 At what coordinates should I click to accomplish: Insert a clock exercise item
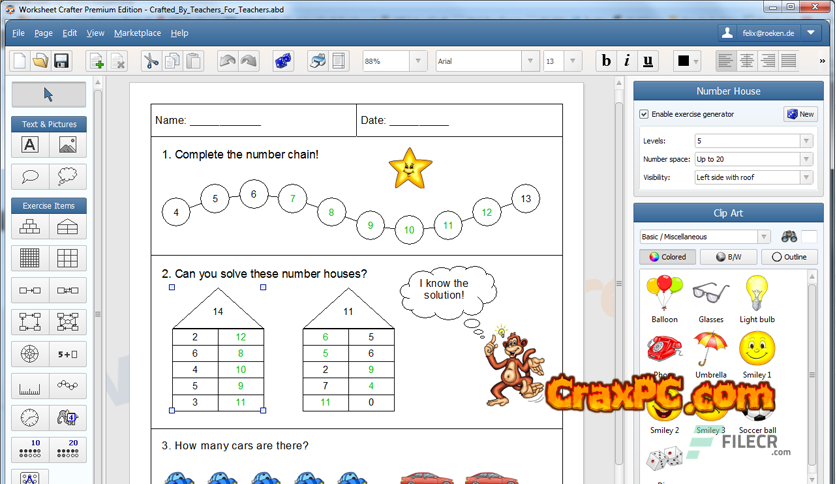30,418
